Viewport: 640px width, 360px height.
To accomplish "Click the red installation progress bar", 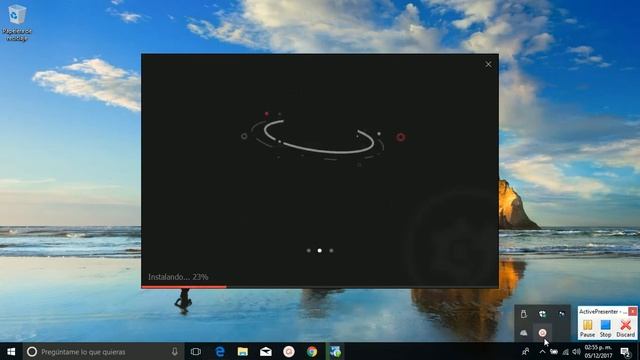I will (184, 287).
